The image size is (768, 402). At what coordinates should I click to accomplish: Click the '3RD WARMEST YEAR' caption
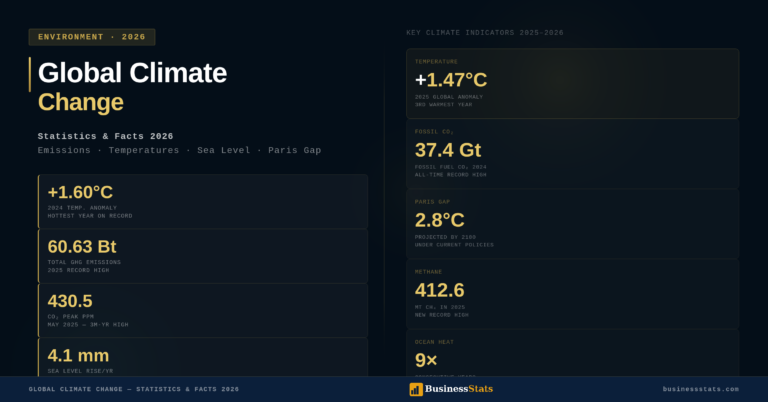click(x=443, y=105)
